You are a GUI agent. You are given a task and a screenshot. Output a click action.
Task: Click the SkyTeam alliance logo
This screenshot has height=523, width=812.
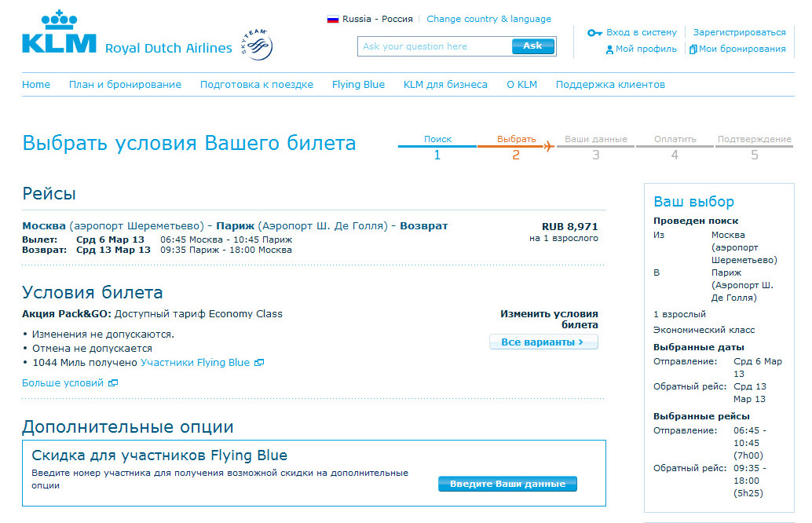(x=257, y=45)
